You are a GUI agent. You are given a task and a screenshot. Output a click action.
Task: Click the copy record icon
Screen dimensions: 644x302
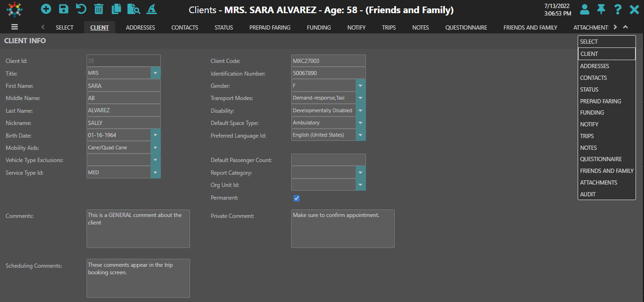click(116, 8)
